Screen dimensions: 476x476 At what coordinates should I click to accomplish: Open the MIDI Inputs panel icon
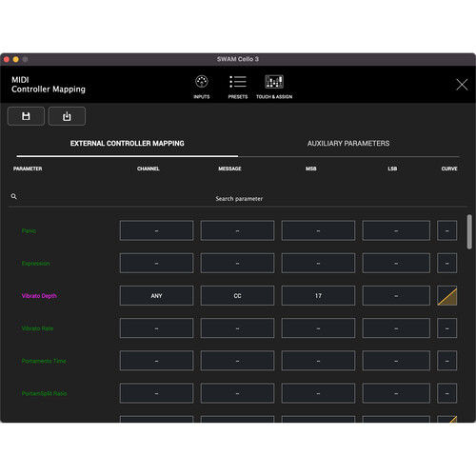202,82
